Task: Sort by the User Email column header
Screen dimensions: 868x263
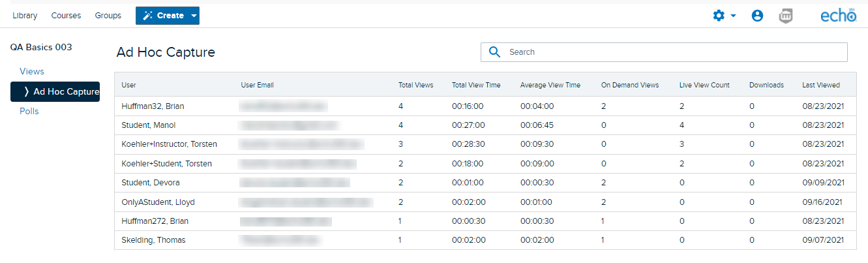Action: point(257,85)
